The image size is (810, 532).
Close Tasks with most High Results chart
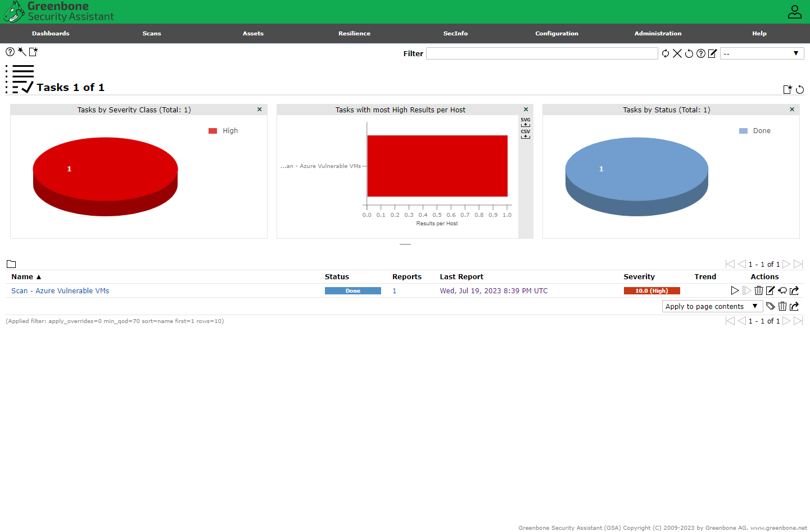(x=526, y=110)
